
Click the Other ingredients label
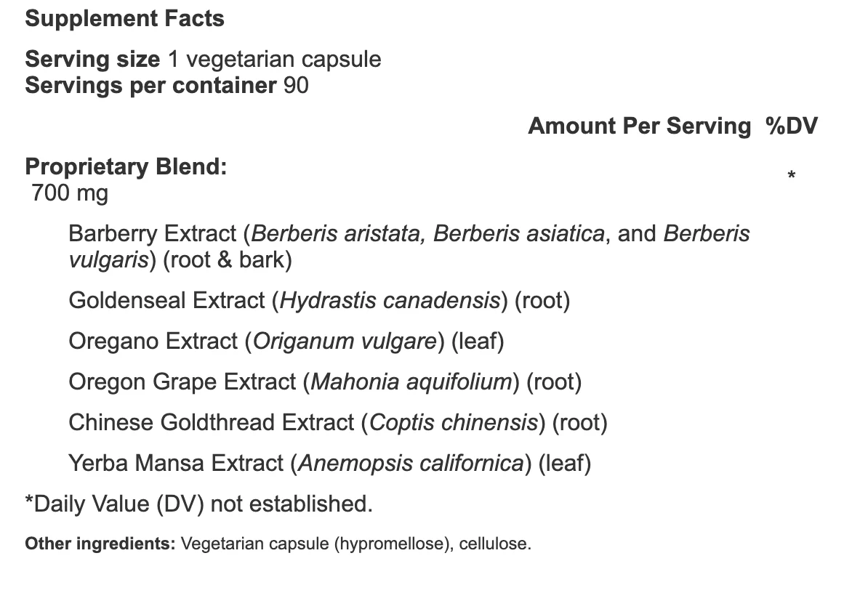click(100, 544)
